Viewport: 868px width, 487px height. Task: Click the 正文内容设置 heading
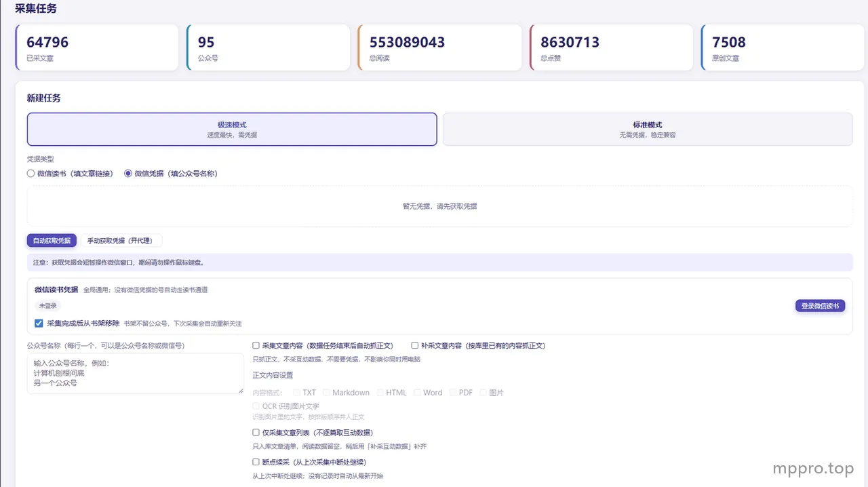(273, 375)
